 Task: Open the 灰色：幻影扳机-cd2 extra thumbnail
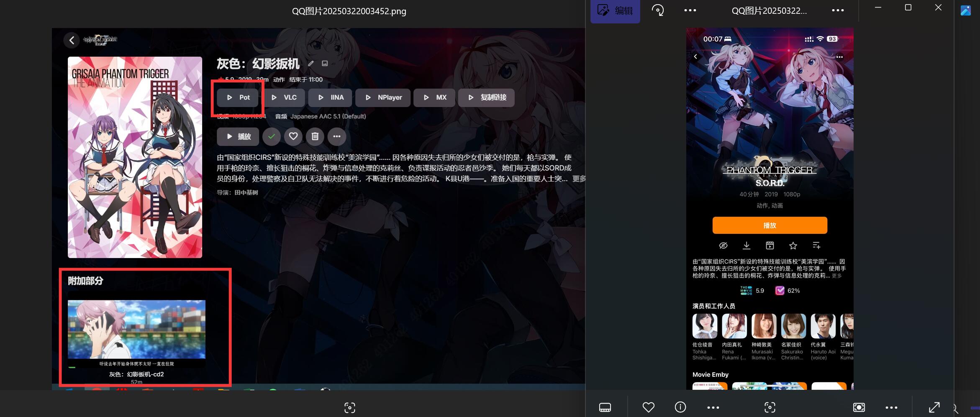coord(136,329)
